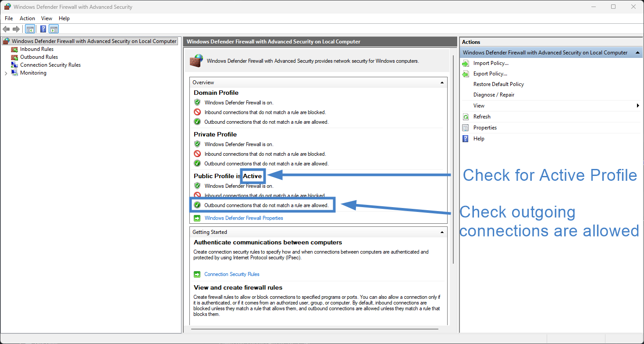The width and height of the screenshot is (644, 344).
Task: Click the Forward arrow in the toolbar
Action: coord(16,29)
